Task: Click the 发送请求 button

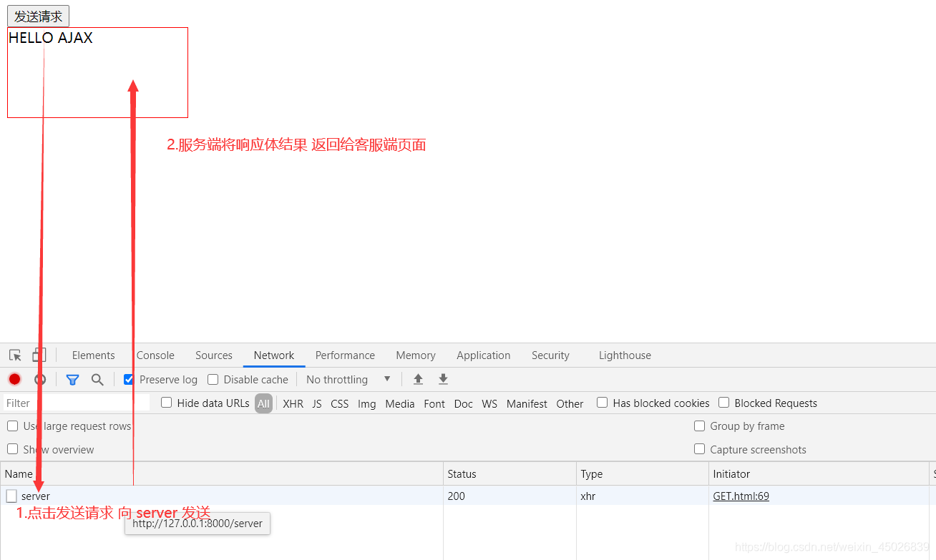Action: [37, 16]
